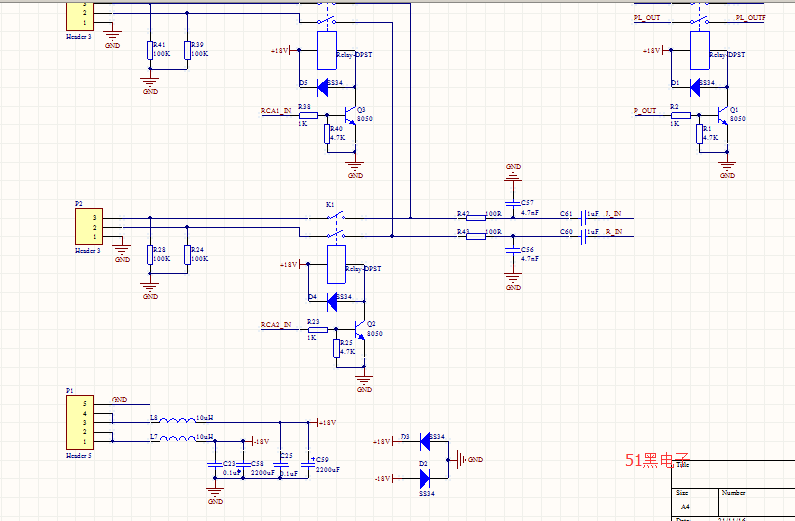Select resistor R25 4.7K symbol
795x521 pixels.
point(337,348)
